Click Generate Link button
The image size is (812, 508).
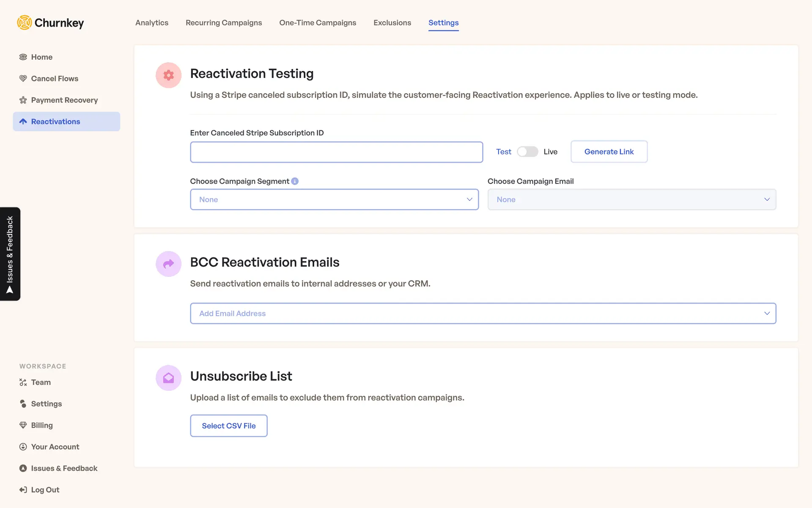609,152
